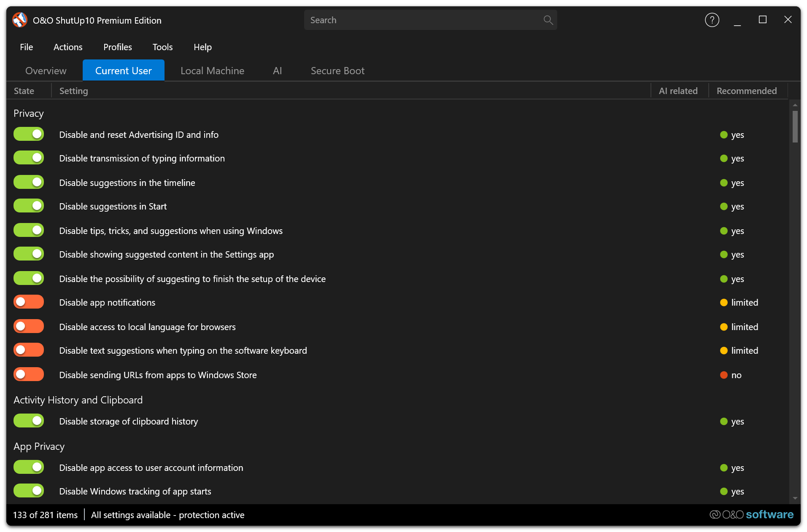Select the Current User tab
The image size is (807, 532).
123,70
